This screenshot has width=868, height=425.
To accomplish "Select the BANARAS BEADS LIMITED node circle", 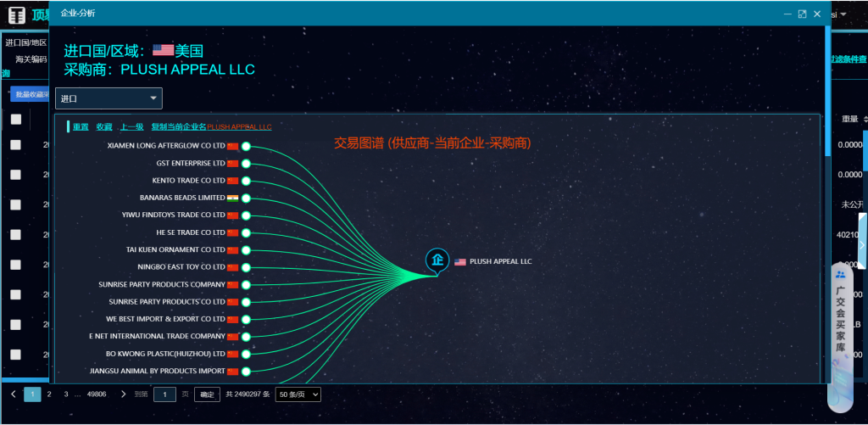I will tap(246, 198).
